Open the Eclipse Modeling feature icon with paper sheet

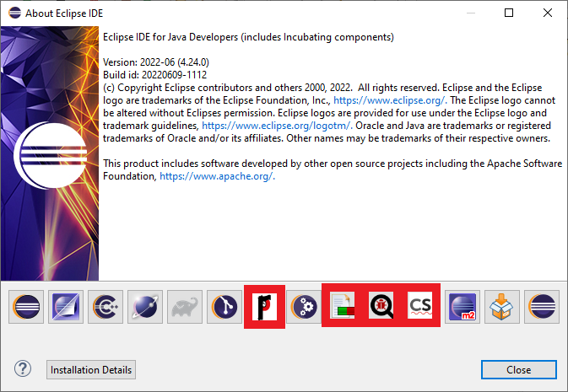66,307
